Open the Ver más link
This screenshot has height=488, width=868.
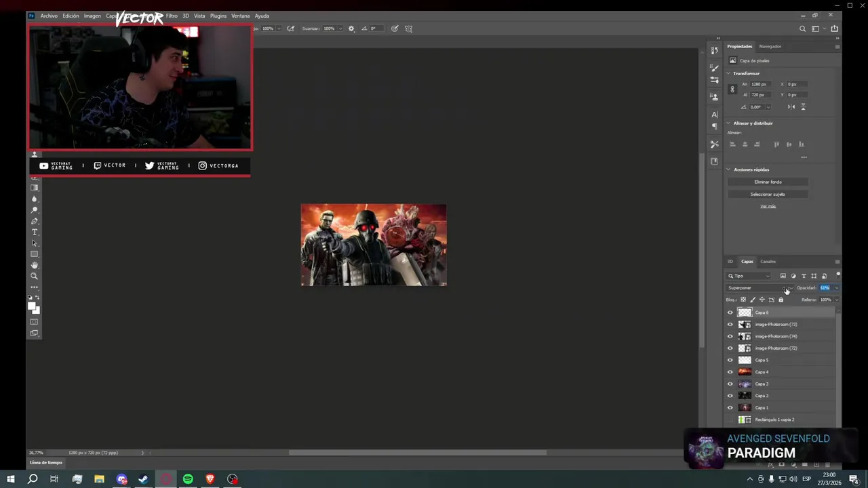[768, 206]
